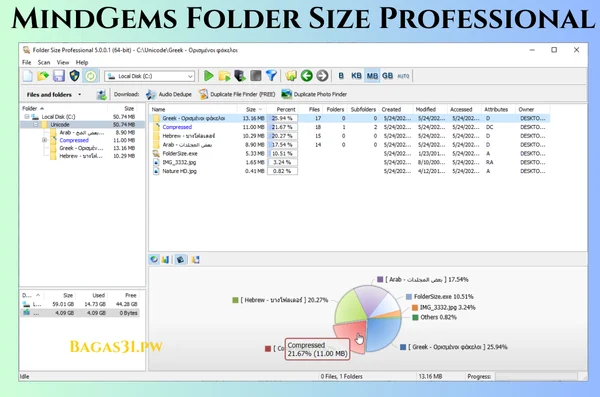This screenshot has width=600, height=397.
Task: Open Duplicate File Finder (FREE) link
Action: pyautogui.click(x=243, y=94)
